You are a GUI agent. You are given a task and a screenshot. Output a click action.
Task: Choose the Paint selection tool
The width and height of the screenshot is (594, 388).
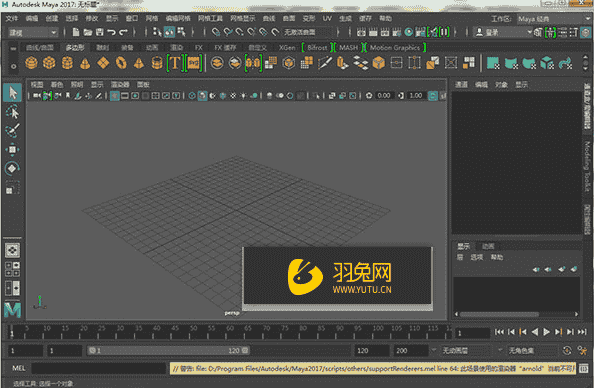point(13,131)
